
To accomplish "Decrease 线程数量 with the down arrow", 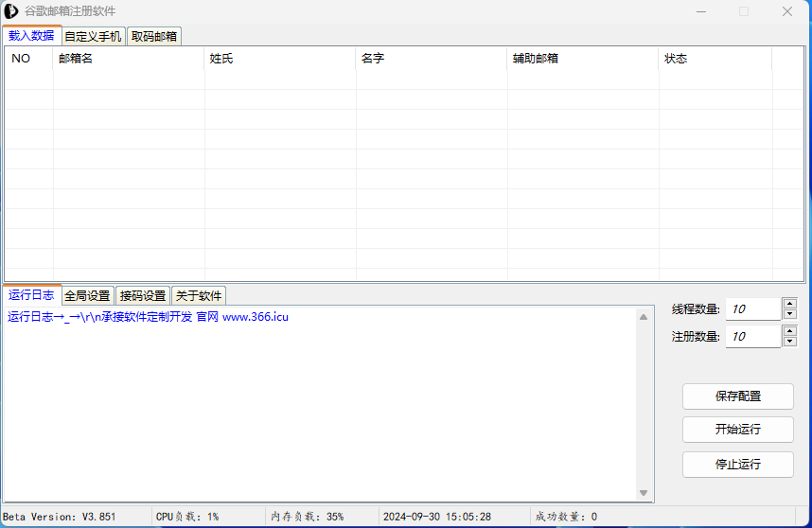I will pyautogui.click(x=790, y=314).
